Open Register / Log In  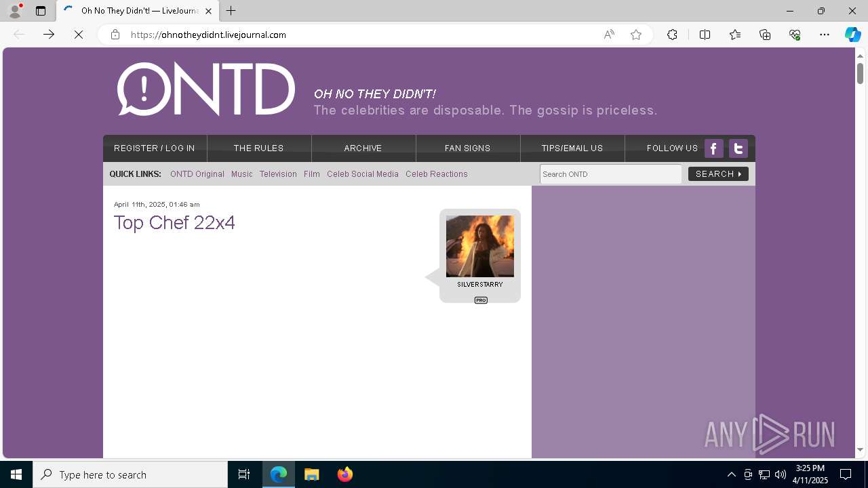point(155,148)
